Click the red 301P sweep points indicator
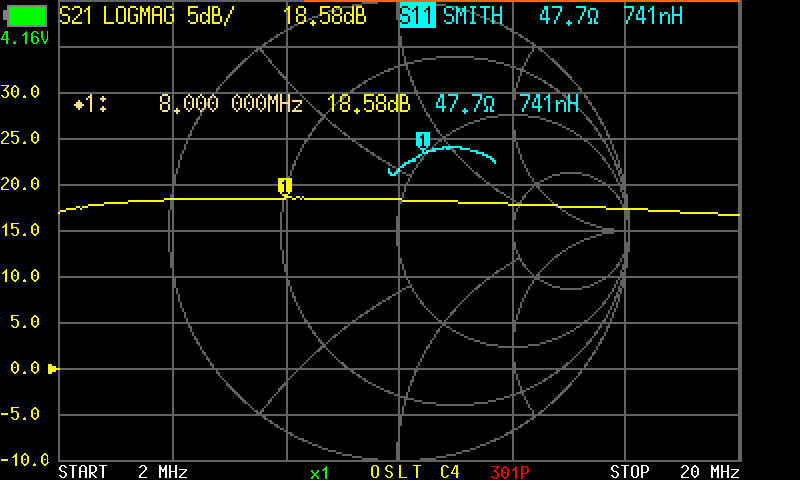Viewport: 800px width, 480px height. pyautogui.click(x=510, y=472)
